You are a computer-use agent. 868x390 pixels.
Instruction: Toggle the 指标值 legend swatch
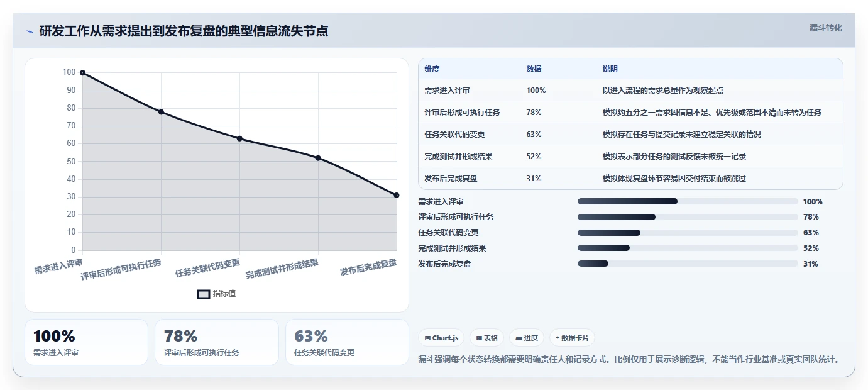204,294
